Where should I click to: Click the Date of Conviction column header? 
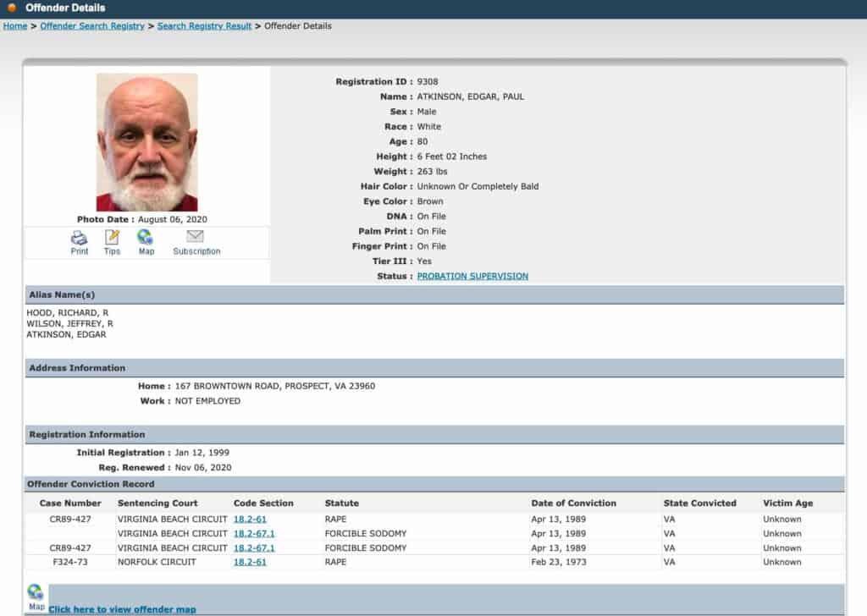click(x=573, y=503)
